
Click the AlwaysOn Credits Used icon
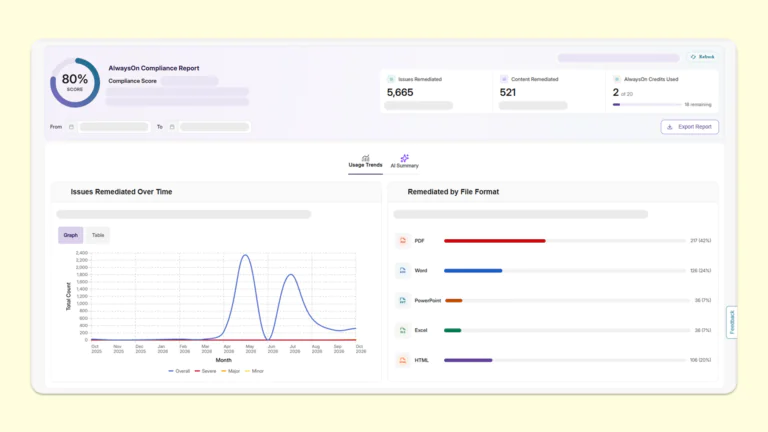tap(617, 79)
